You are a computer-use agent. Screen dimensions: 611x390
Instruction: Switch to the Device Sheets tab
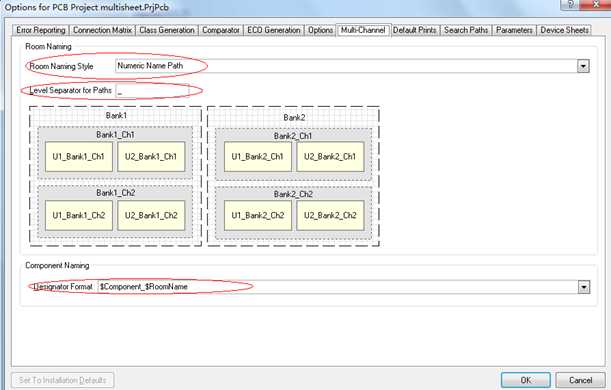(x=564, y=30)
